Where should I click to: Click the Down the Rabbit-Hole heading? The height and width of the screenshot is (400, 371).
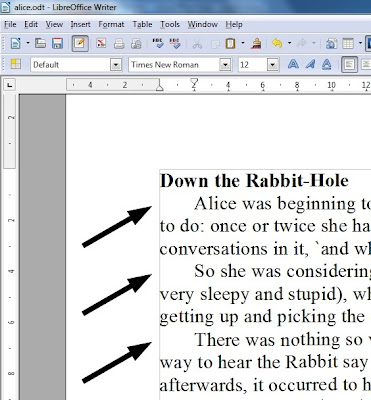(254, 181)
